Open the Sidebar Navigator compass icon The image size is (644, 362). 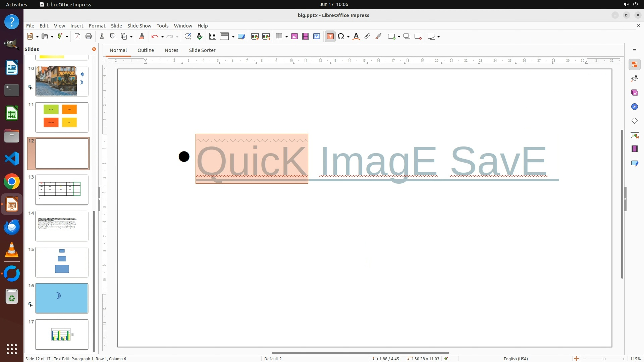[x=634, y=107]
